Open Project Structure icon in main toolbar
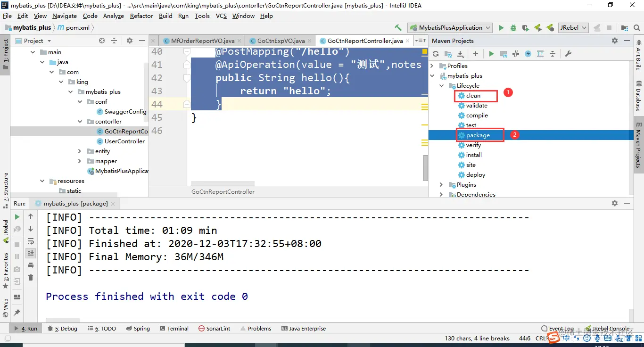This screenshot has width=644, height=347. (625, 28)
